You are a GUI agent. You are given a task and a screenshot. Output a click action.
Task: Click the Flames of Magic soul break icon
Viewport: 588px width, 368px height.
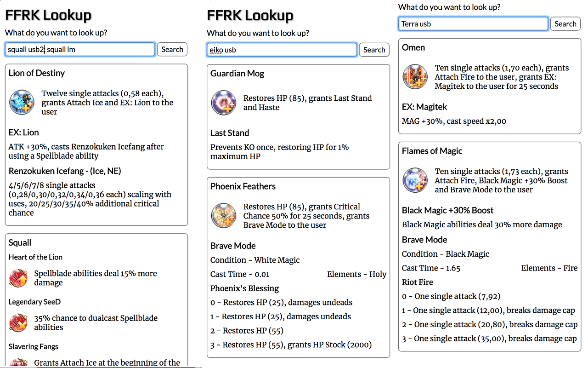[x=415, y=180]
